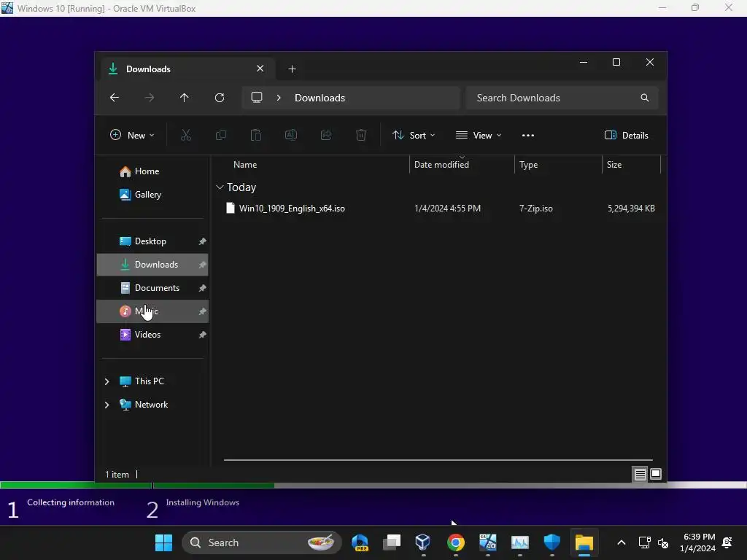Viewport: 747px width, 560px height.
Task: Expand address bar chevron before Downloads
Action: [279, 98]
